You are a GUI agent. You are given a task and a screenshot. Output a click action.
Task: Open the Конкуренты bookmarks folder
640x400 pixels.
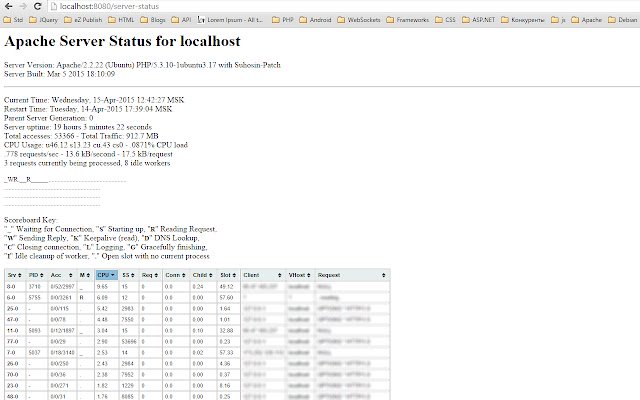coord(523,20)
